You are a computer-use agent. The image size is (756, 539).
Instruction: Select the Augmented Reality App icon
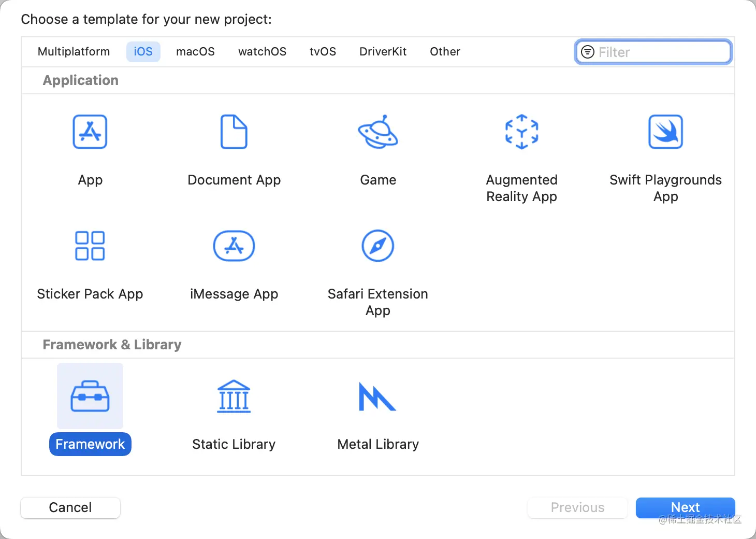click(x=522, y=132)
